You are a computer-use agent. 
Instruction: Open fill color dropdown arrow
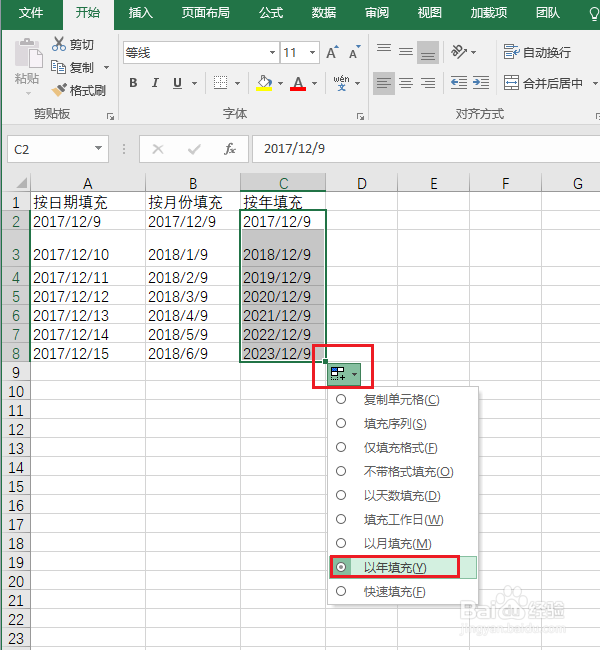280,83
